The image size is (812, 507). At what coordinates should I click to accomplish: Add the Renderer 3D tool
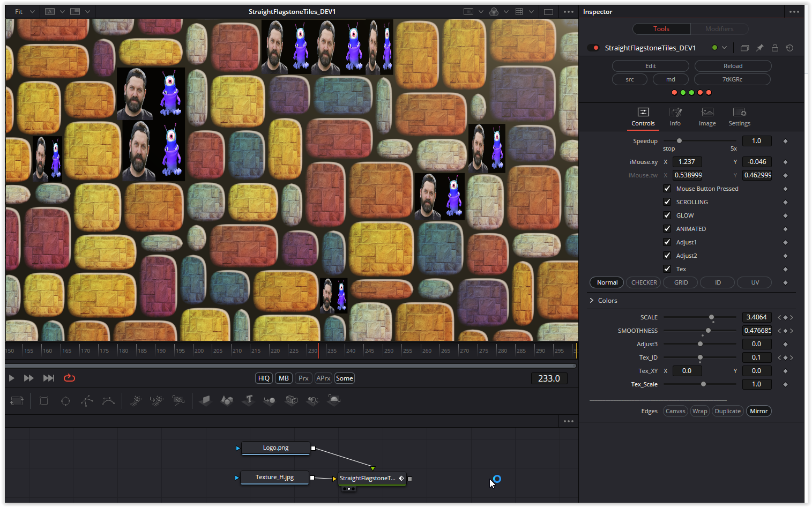[334, 400]
